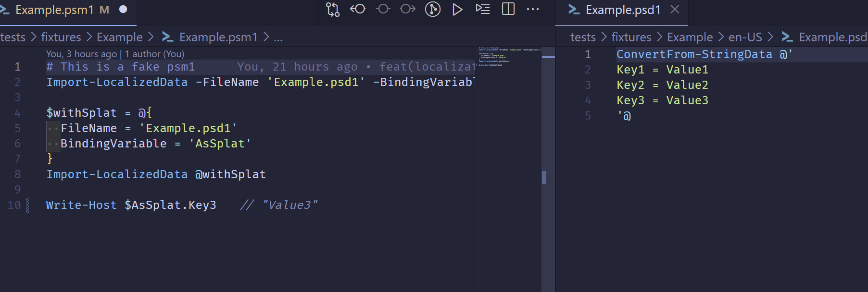
Task: Click the '# This is a fake psm1' comment
Action: coord(121,67)
